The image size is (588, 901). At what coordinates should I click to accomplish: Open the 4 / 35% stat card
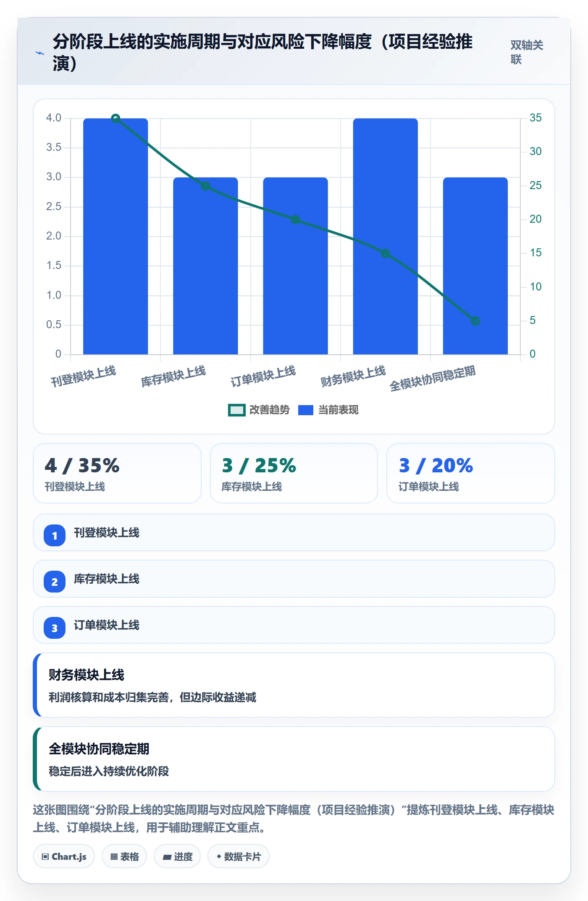pyautogui.click(x=117, y=473)
